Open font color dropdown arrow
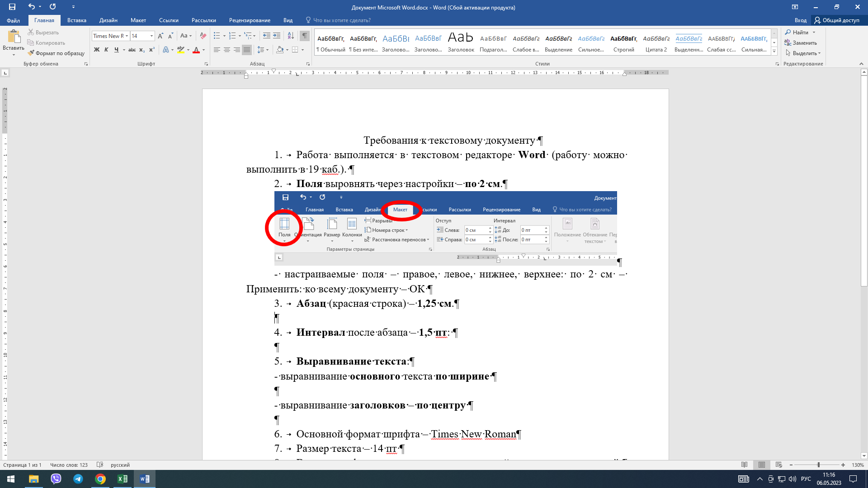 tap(203, 50)
